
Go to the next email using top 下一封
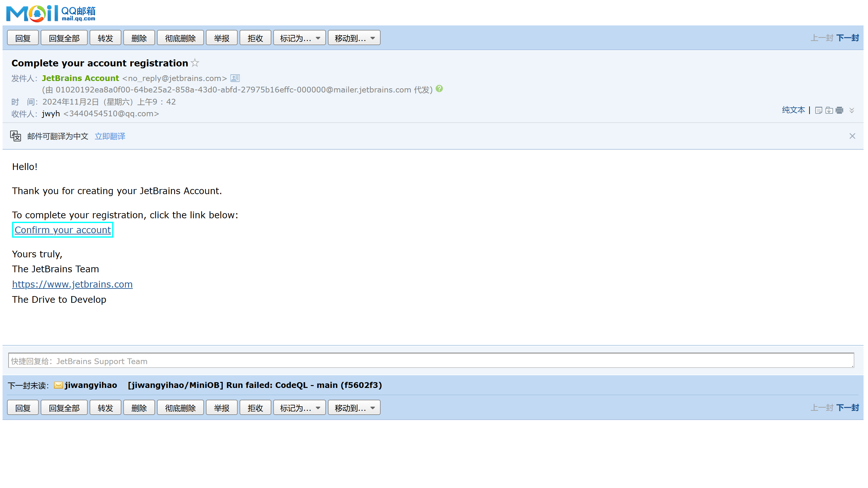coord(847,38)
